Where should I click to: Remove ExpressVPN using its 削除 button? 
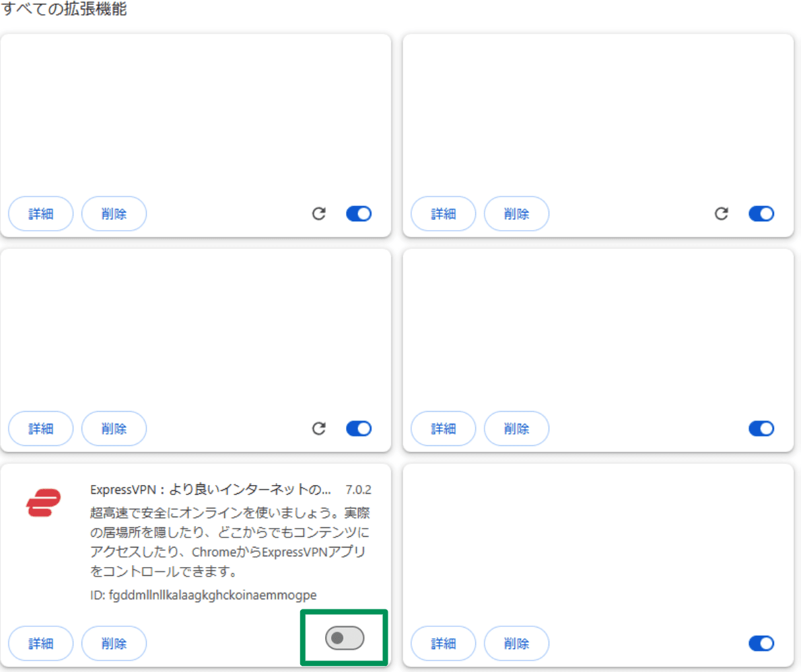[x=114, y=643]
